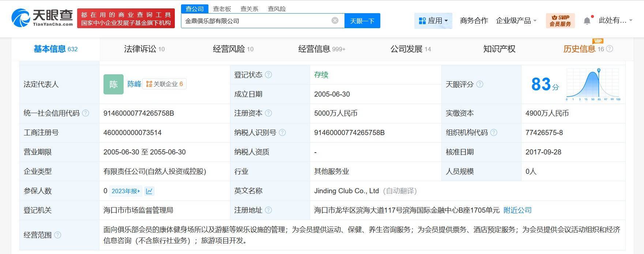The width and height of the screenshot is (644, 254).
Task: Open the TianYan score distribution chart
Action: click(x=593, y=84)
